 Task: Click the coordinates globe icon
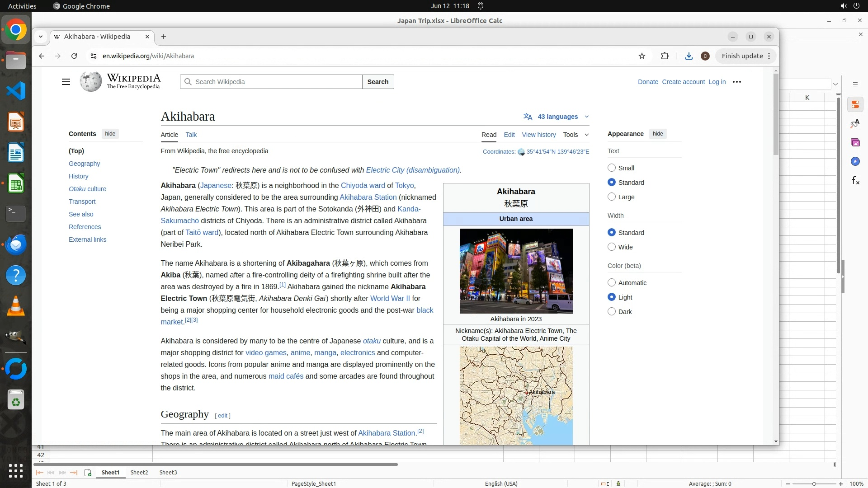[521, 152]
